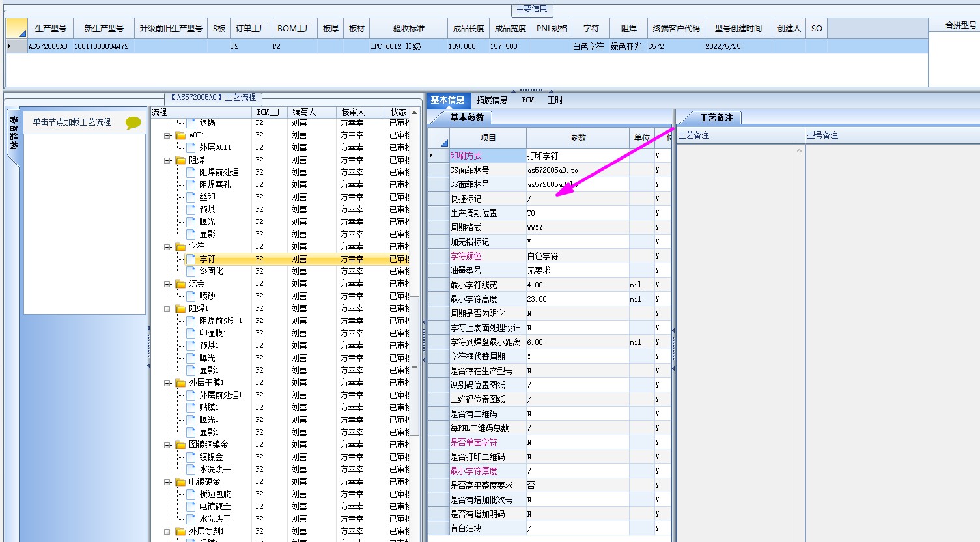The width and height of the screenshot is (980, 542).
Task: Click row indicator arrow of AS572005A0 row
Action: [x=9, y=46]
